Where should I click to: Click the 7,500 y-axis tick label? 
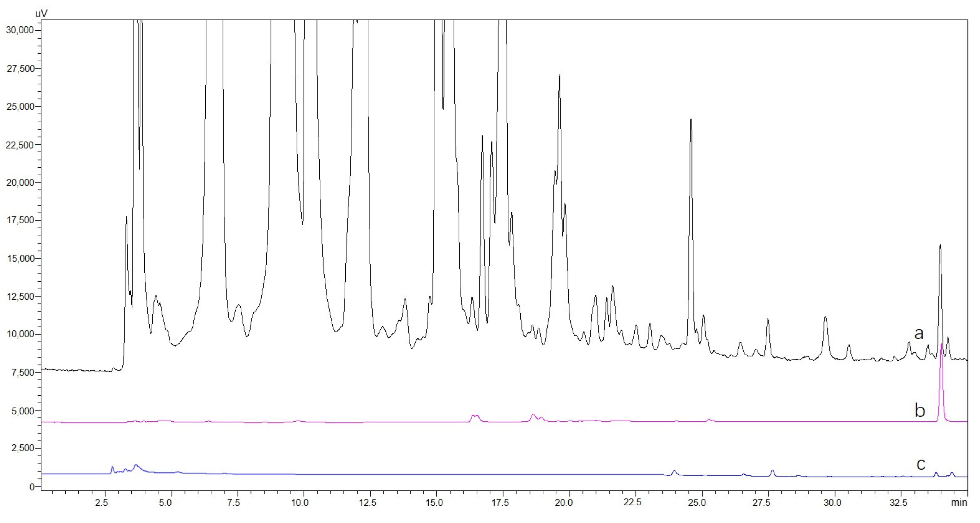pyautogui.click(x=22, y=372)
